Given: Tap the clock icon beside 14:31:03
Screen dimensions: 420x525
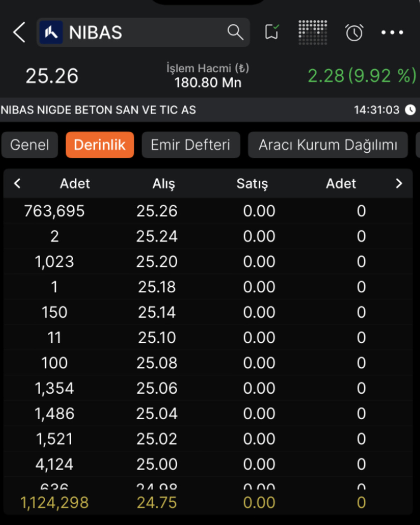Looking at the screenshot, I should (x=410, y=110).
